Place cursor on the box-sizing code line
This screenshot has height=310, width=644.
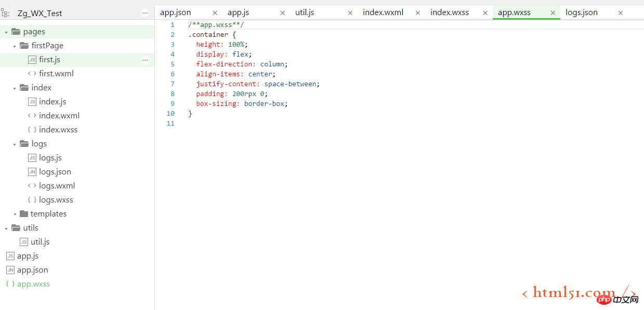tap(242, 103)
